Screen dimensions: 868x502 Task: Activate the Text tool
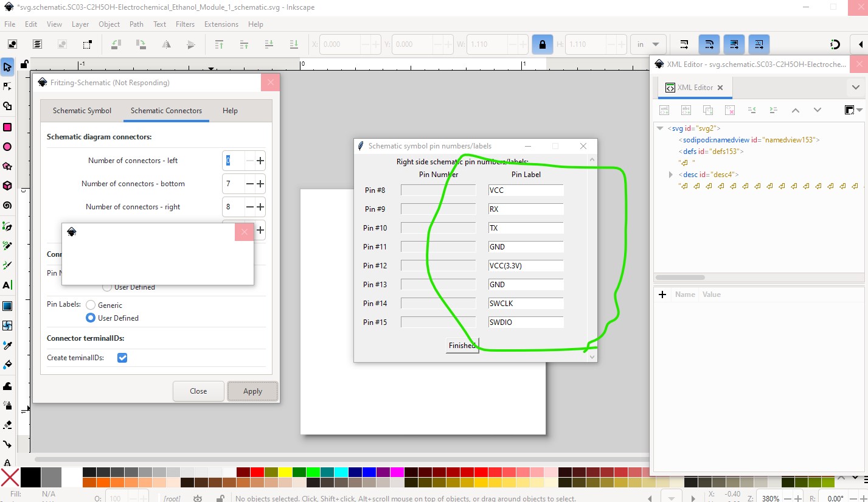[7, 285]
